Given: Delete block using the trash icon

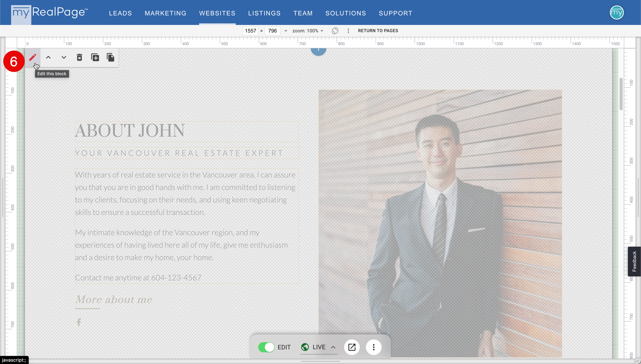Looking at the screenshot, I should [x=79, y=57].
